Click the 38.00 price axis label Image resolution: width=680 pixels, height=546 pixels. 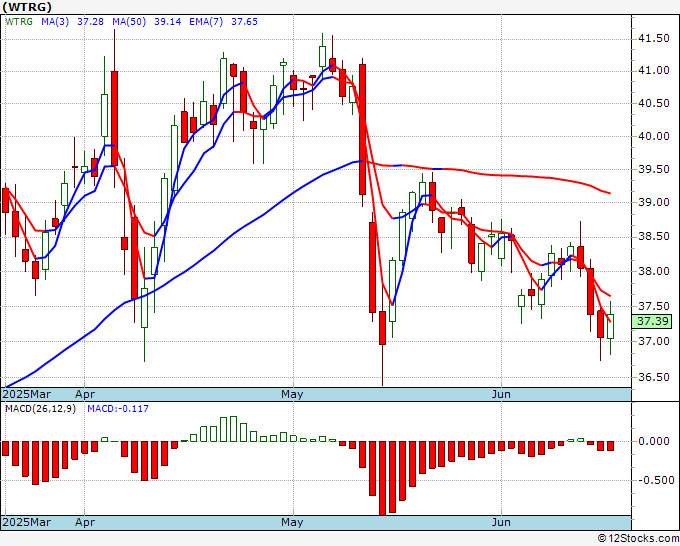[x=654, y=271]
